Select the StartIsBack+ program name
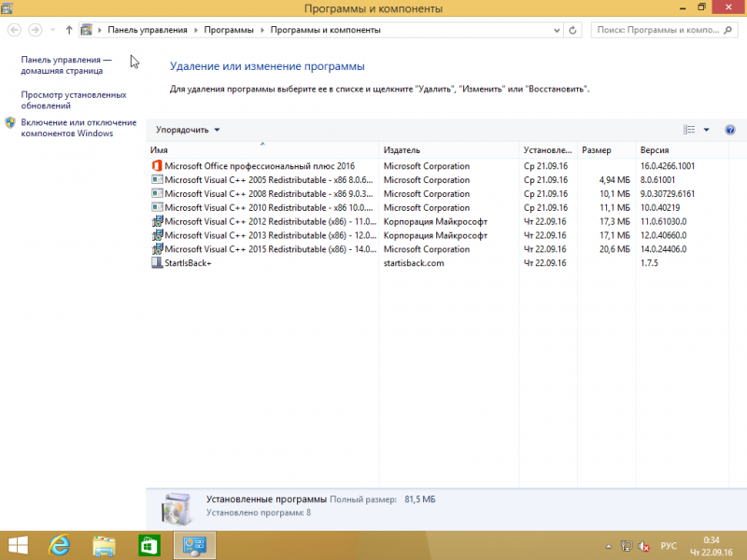The width and height of the screenshot is (747, 560). click(188, 262)
